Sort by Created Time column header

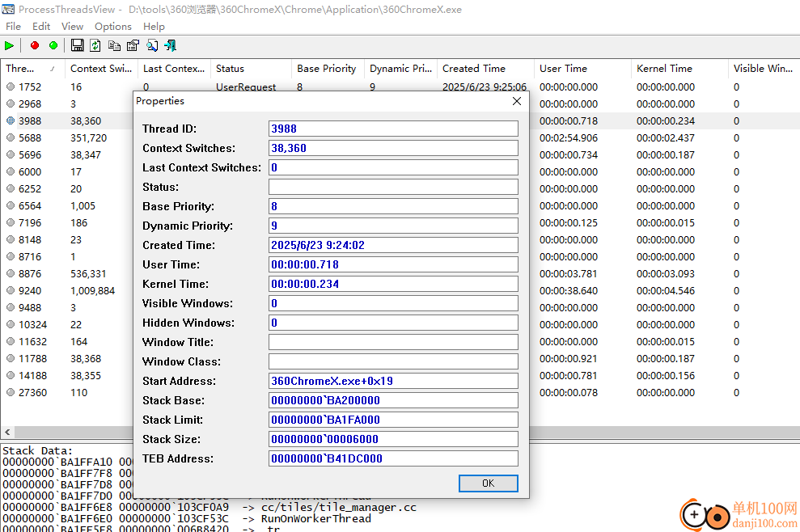point(485,69)
